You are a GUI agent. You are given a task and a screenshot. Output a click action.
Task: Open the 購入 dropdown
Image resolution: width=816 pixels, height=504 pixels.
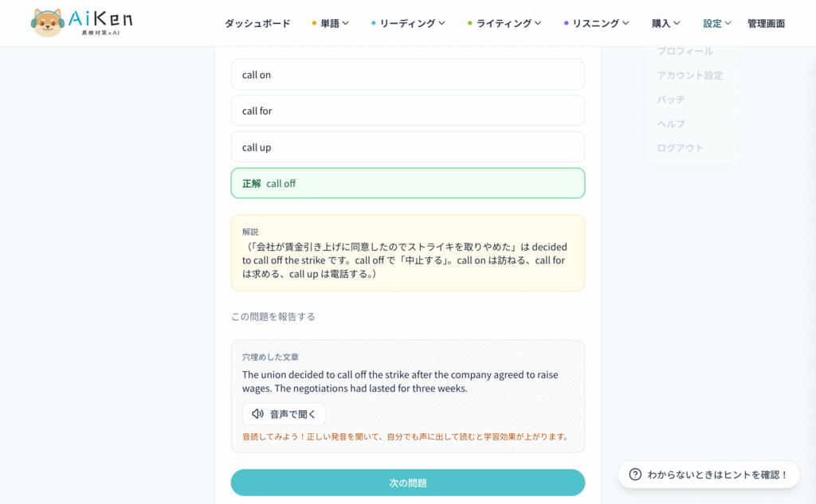665,23
